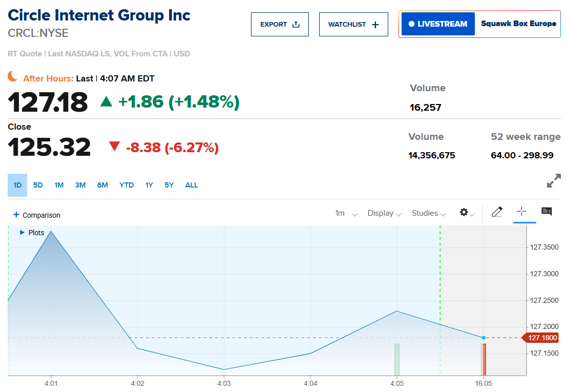
Task: Click the Circle Internet Group Inc title
Action: point(99,15)
